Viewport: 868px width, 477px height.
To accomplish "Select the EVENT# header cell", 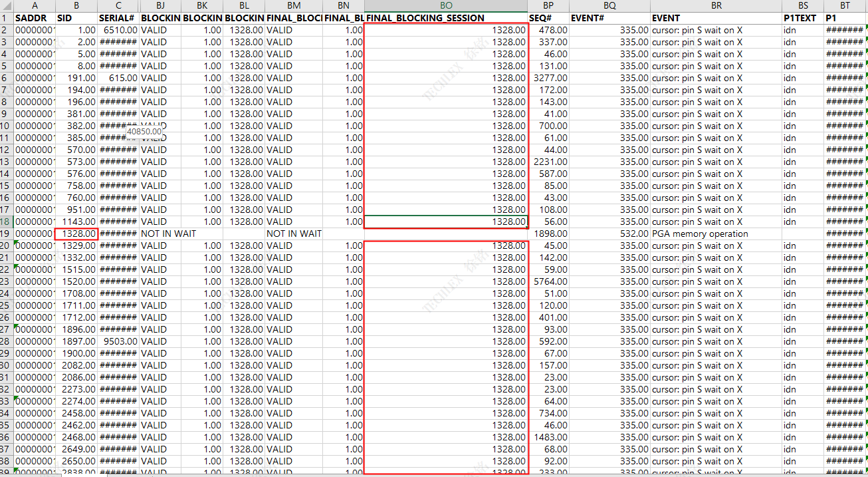I will pos(609,18).
